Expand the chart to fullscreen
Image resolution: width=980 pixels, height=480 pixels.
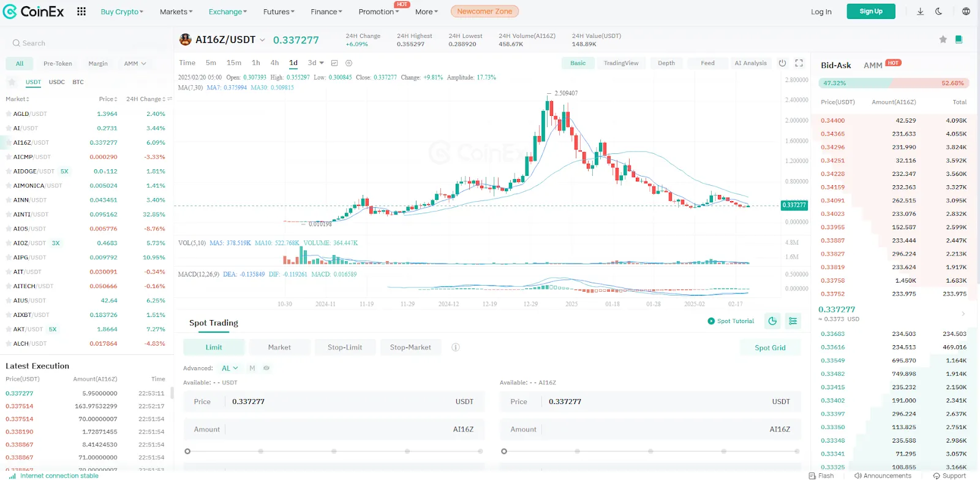pos(799,63)
